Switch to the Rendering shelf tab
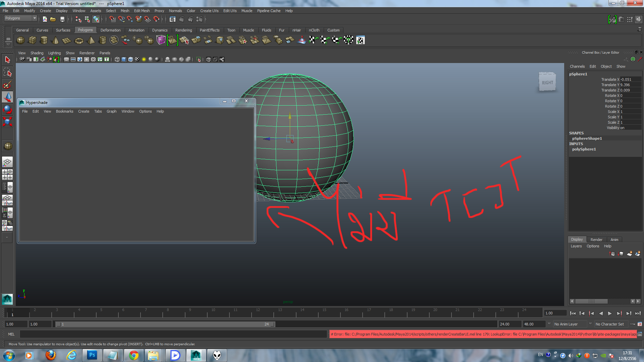 (183, 30)
